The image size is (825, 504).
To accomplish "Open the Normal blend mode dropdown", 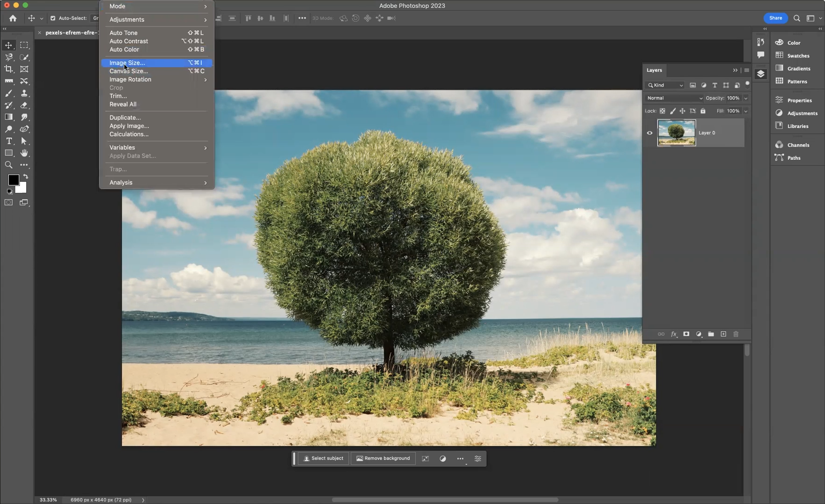I will [674, 98].
